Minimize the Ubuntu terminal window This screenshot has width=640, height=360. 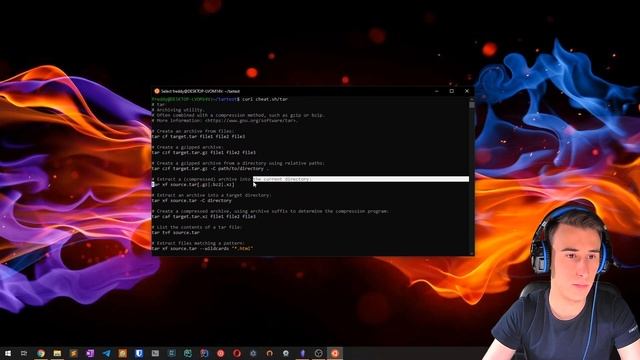tap(436, 91)
